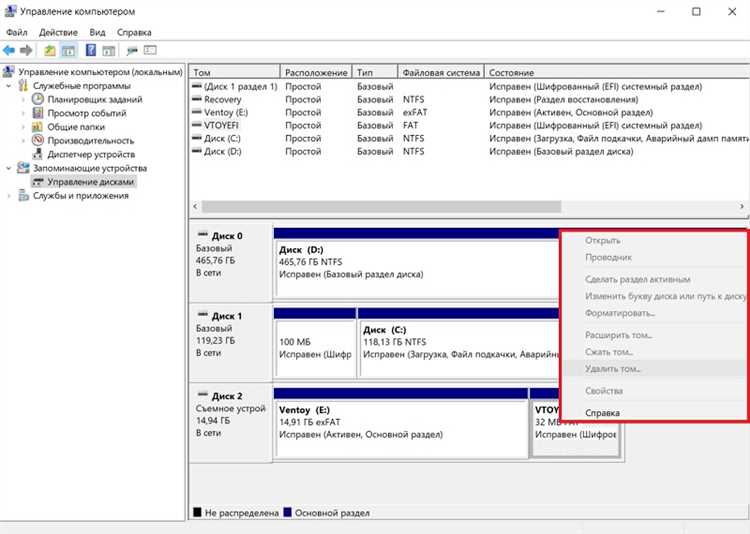
Task: Collapse Служебные программы tree node
Action: [x=9, y=86]
